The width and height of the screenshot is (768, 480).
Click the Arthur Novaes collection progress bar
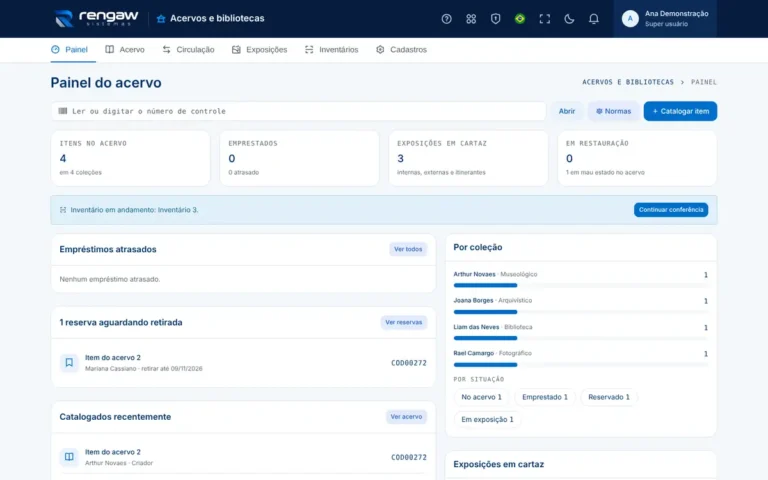click(x=580, y=285)
